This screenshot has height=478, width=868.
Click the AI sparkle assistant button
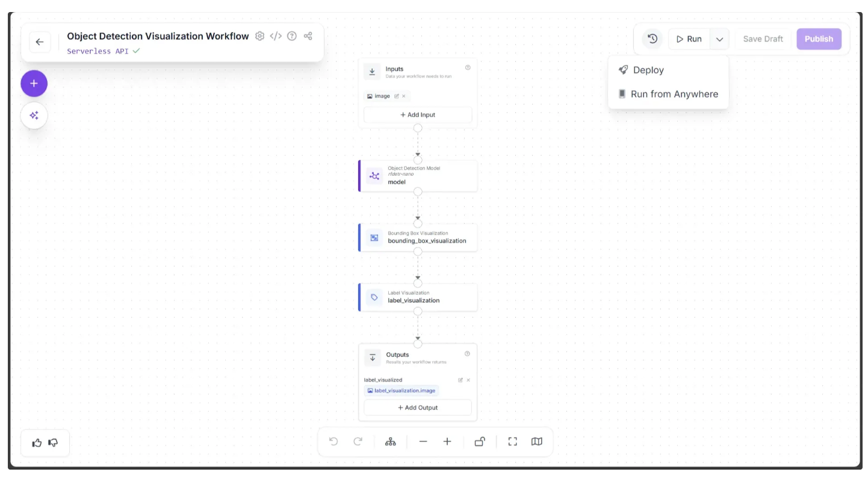coord(34,116)
